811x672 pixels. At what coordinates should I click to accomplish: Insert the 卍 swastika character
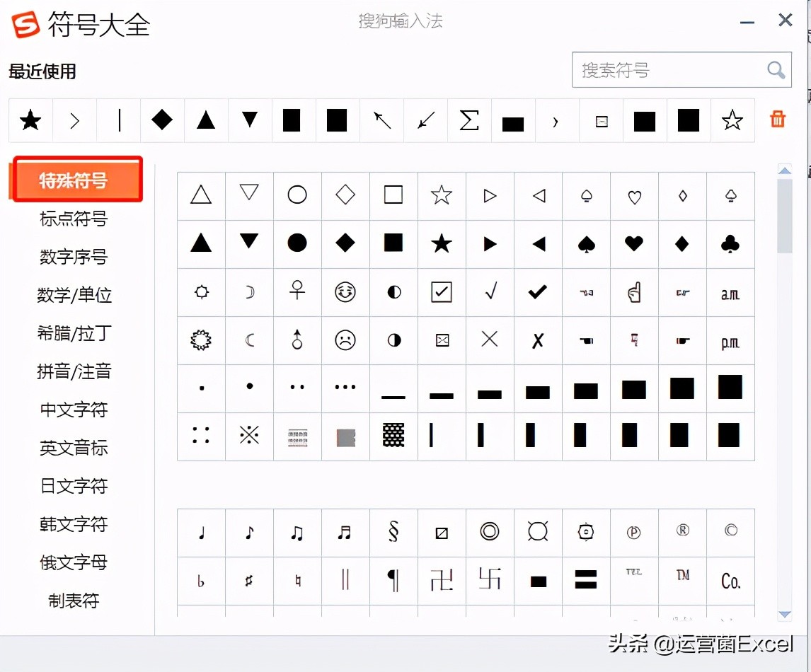coord(442,580)
